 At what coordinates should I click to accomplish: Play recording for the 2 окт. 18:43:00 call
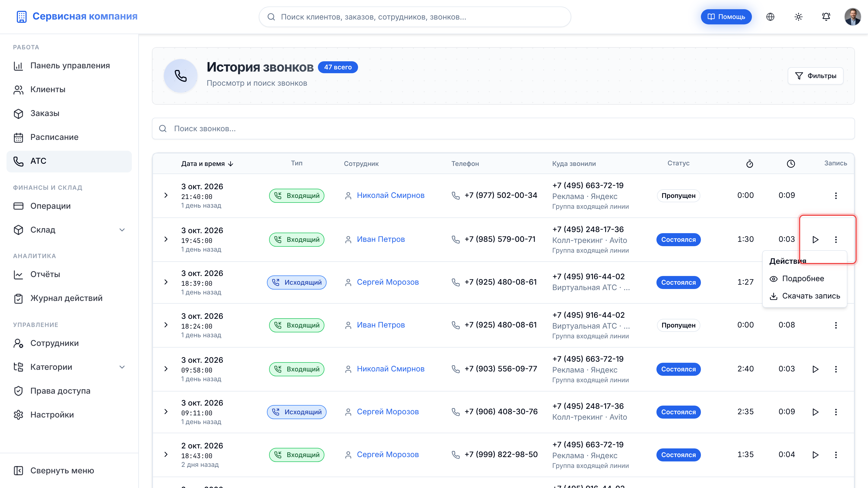coord(815,455)
